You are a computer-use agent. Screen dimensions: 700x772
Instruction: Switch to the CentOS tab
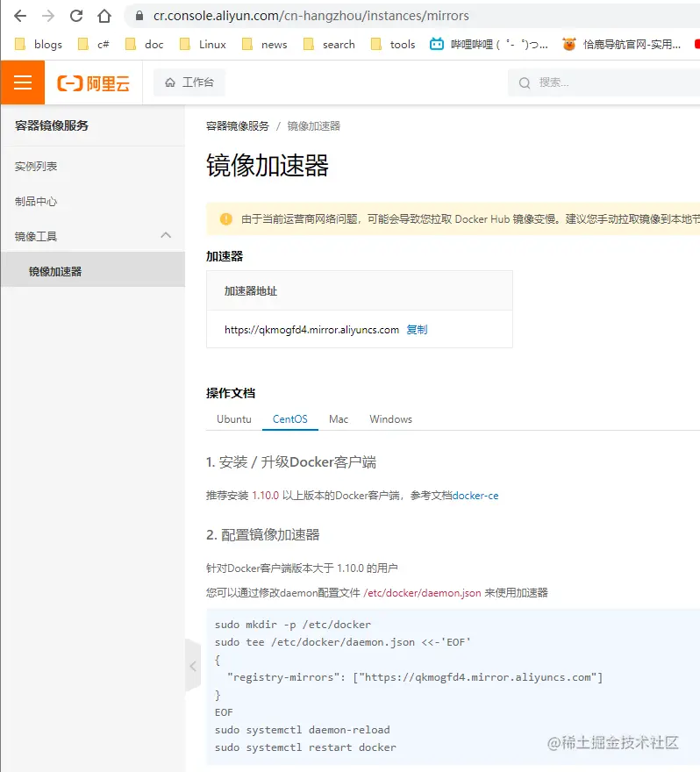(x=290, y=419)
